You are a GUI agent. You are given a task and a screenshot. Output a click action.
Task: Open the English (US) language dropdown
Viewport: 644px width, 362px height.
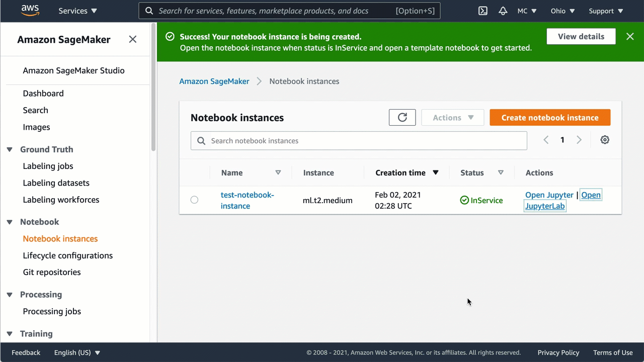(76, 352)
